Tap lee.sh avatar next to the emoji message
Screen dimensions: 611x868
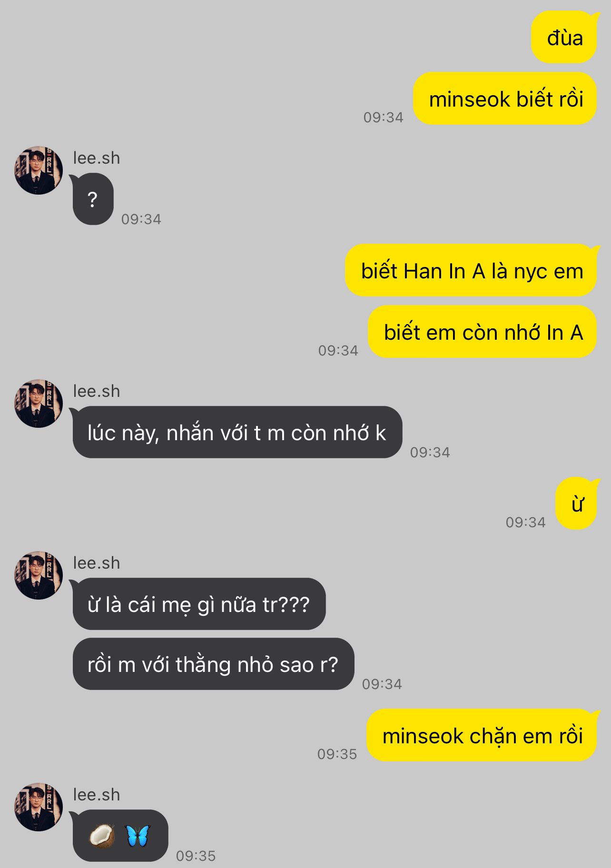click(39, 807)
